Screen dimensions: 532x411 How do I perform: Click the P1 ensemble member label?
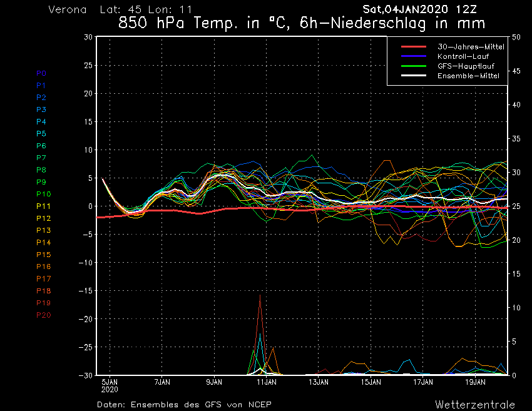pos(41,86)
